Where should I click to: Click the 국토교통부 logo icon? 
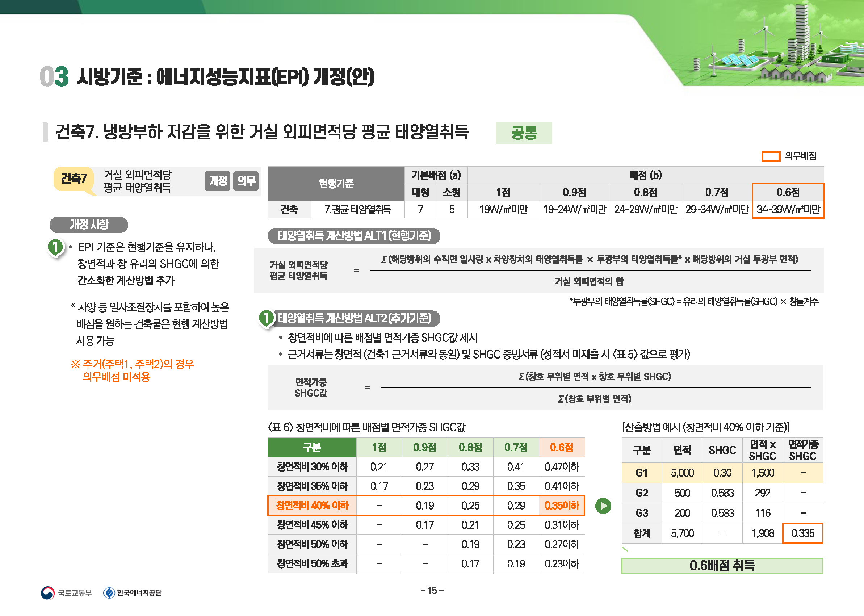(47, 592)
